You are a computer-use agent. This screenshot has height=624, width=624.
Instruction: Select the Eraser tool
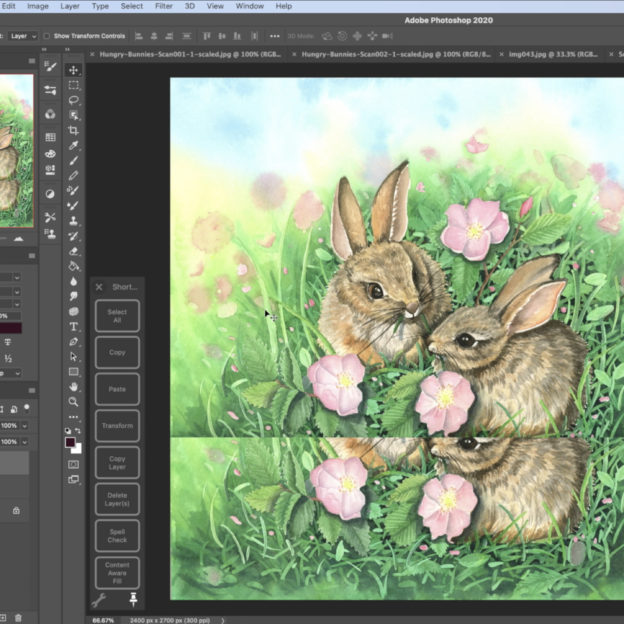point(74,251)
